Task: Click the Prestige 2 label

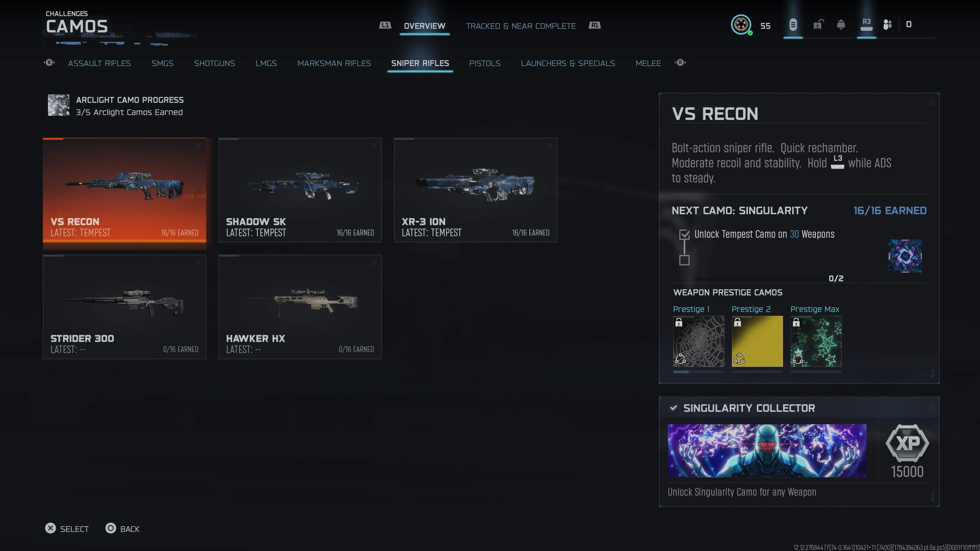Action: pos(751,309)
